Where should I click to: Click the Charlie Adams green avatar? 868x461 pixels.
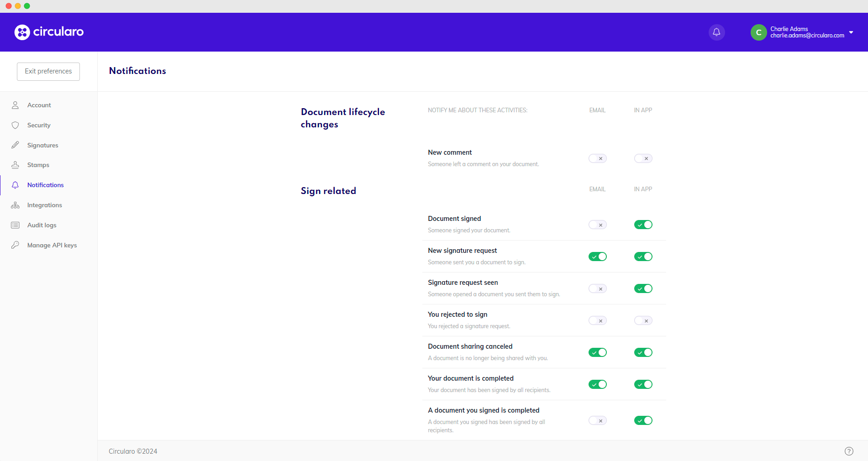pos(758,32)
